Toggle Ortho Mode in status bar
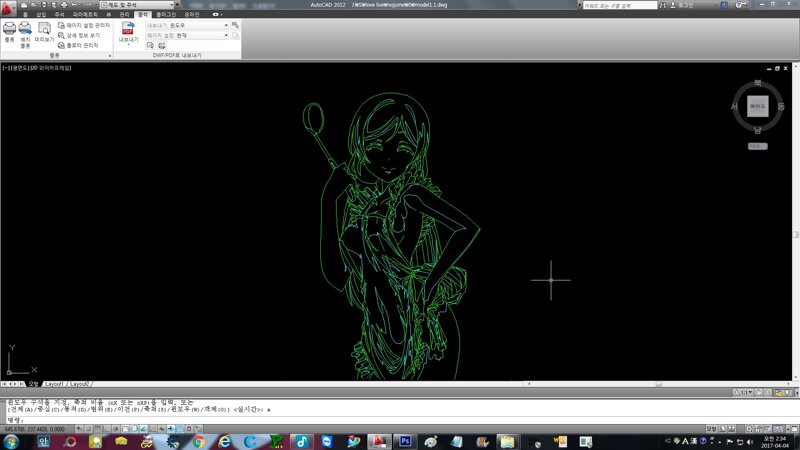The width and height of the screenshot is (800, 450). [x=107, y=429]
